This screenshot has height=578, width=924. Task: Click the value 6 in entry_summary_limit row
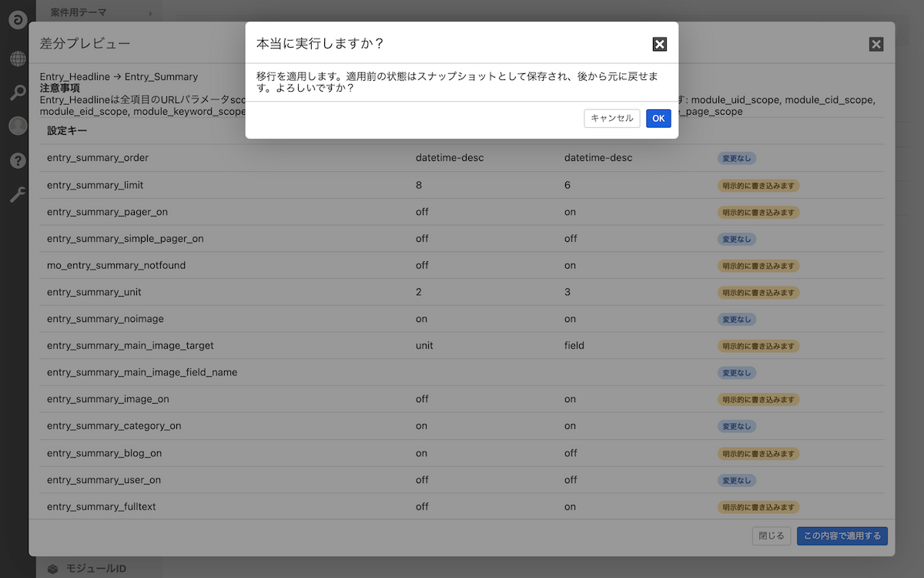(567, 185)
